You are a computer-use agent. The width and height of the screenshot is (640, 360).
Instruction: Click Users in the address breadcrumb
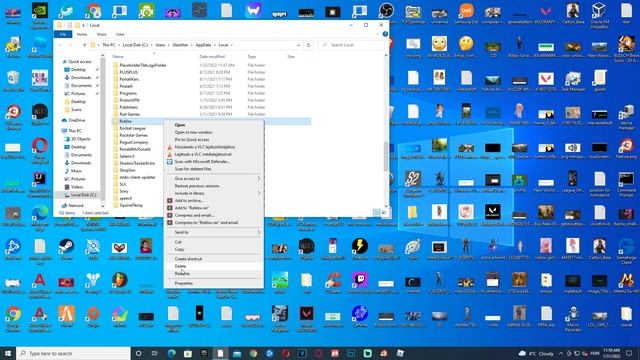pos(160,45)
